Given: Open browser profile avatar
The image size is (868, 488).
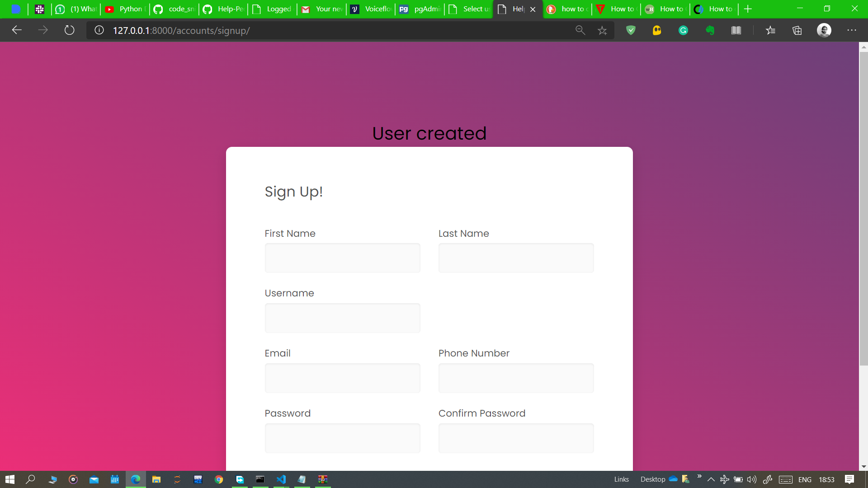Looking at the screenshot, I should pos(824,30).
